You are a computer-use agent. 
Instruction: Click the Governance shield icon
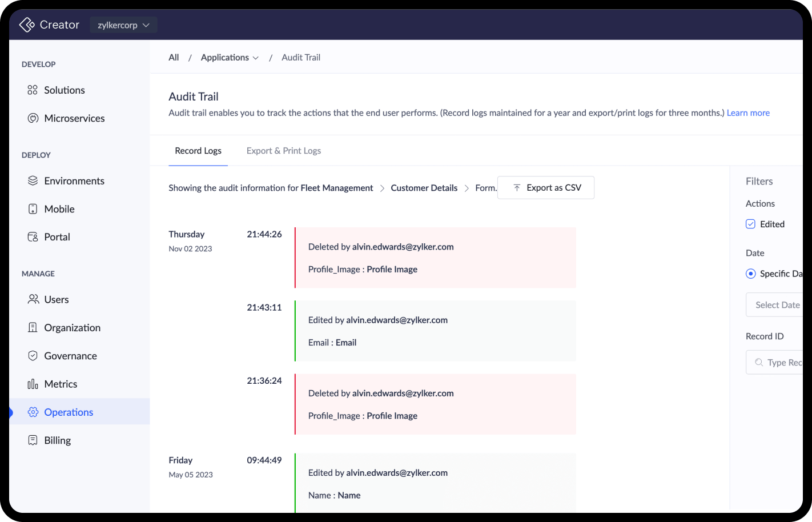[x=33, y=356]
